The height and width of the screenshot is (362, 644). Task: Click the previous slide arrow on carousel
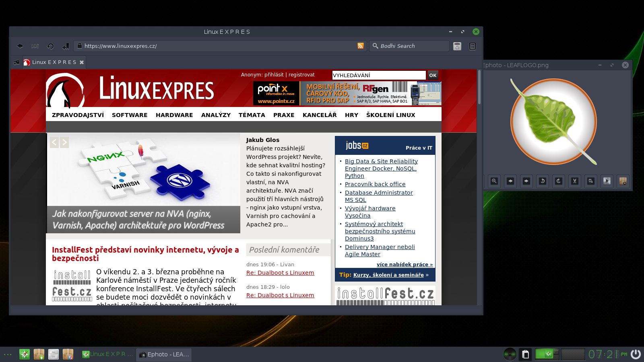(54, 142)
